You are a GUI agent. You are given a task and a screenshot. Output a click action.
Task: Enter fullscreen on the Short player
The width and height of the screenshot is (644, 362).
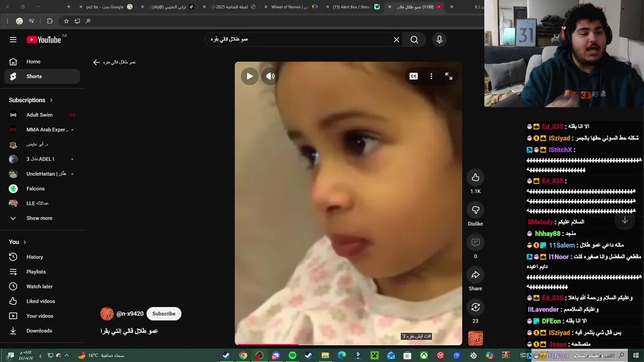point(449,76)
